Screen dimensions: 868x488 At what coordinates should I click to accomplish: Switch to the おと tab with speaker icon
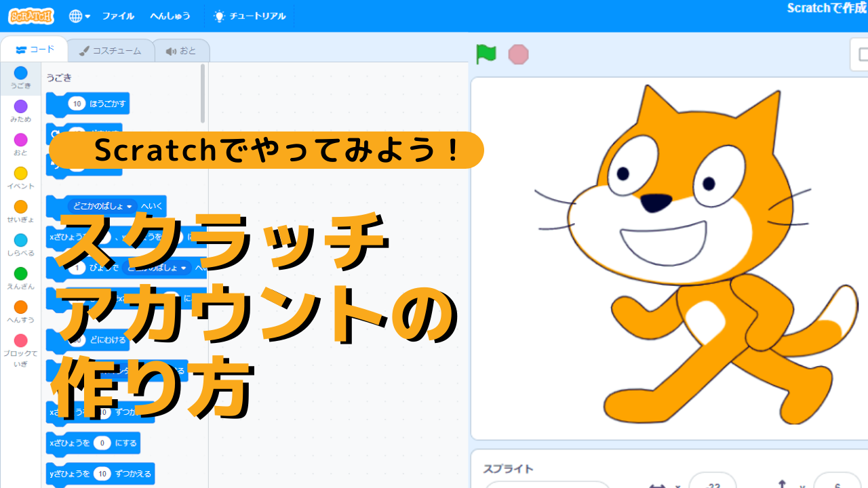pyautogui.click(x=181, y=51)
